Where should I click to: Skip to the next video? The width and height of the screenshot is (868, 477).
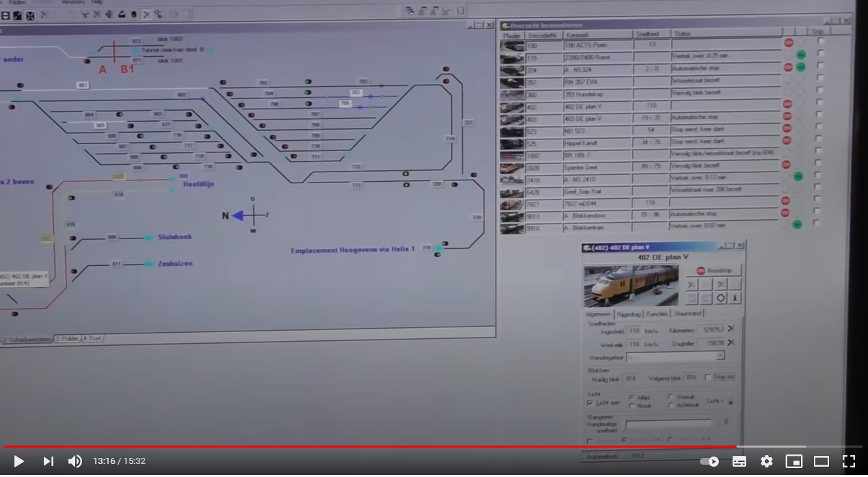click(x=48, y=461)
